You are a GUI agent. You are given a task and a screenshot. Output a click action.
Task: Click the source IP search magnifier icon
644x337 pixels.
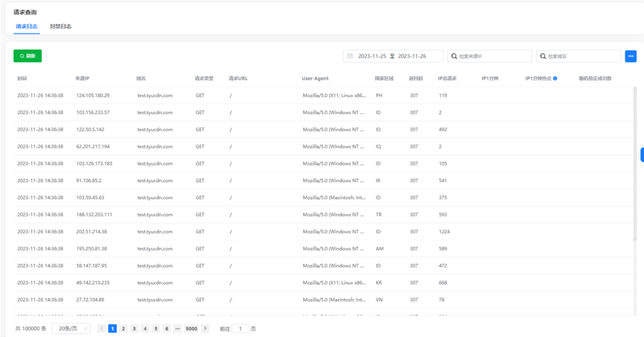[454, 56]
